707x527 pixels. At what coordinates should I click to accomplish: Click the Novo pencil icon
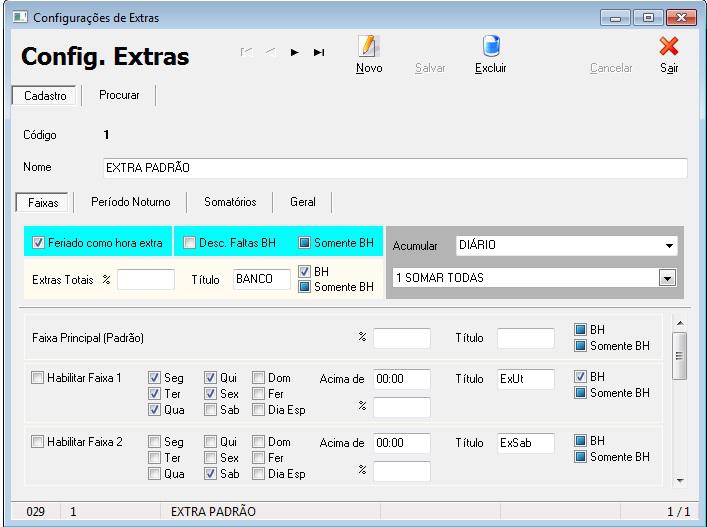pyautogui.click(x=368, y=46)
